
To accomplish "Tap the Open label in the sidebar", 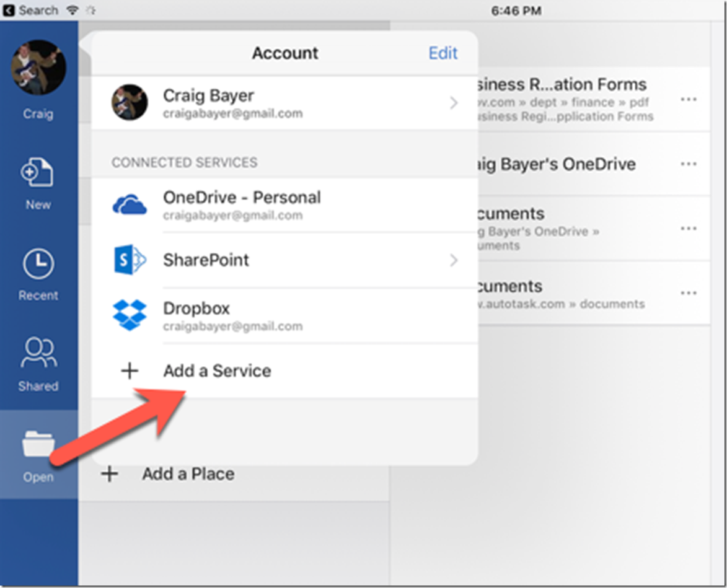I will click(x=38, y=477).
